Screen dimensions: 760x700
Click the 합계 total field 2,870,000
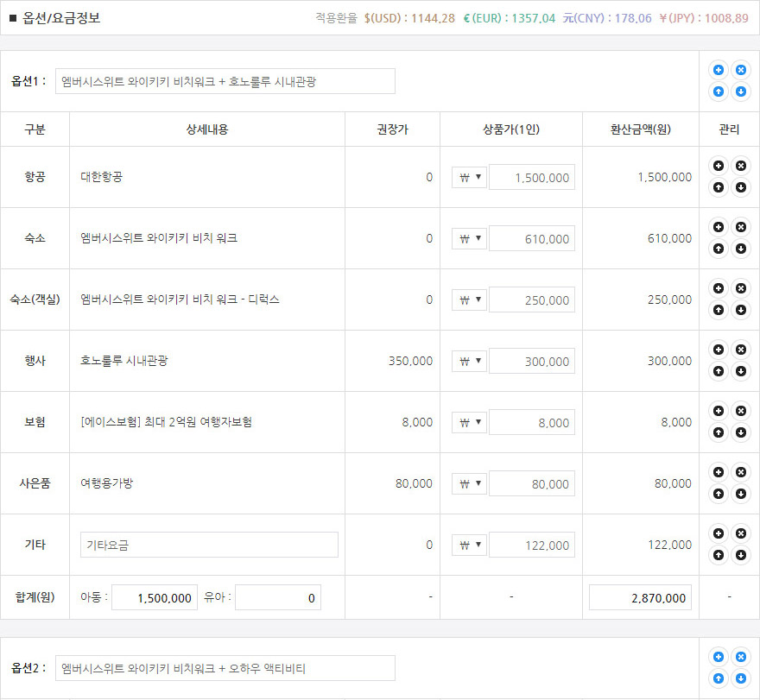tap(640, 597)
